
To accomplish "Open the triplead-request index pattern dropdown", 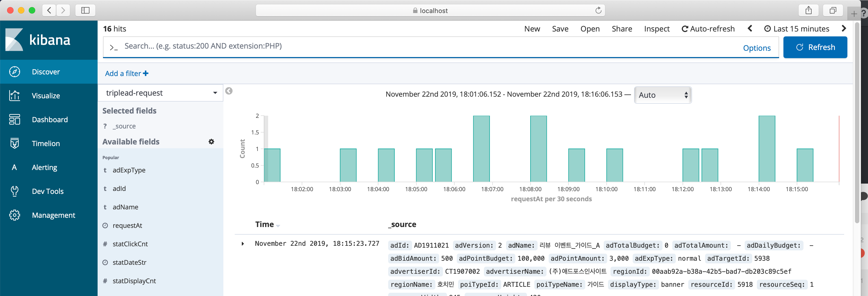I will pos(161,93).
